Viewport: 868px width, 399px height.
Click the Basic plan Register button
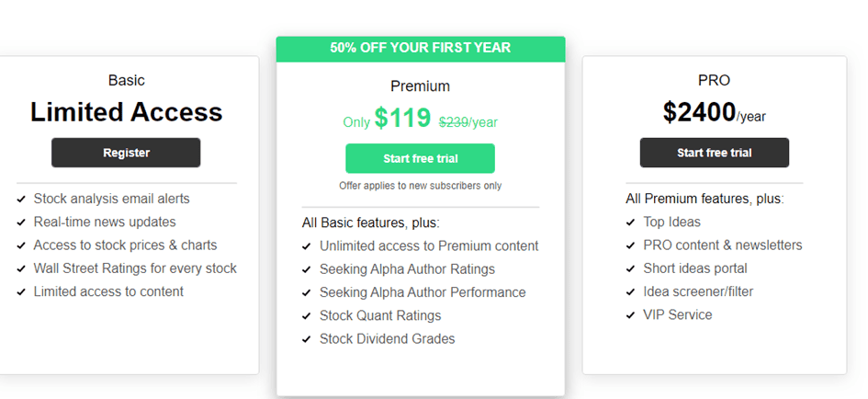126,153
